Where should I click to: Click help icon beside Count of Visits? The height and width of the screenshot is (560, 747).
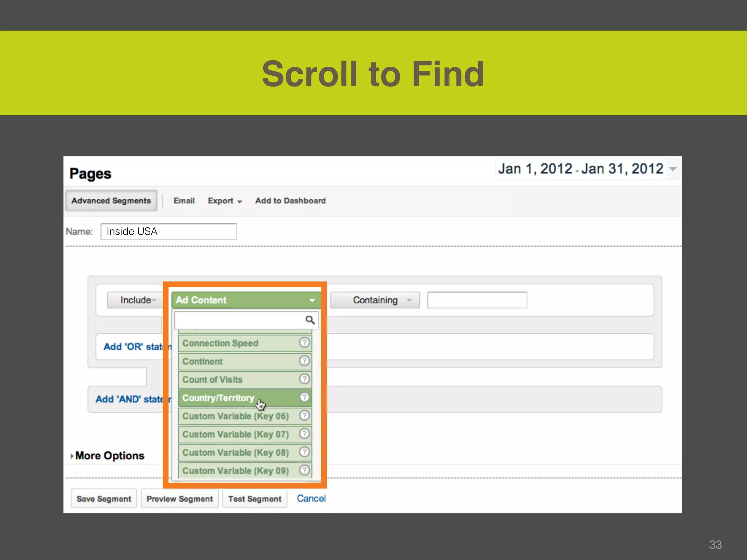click(x=304, y=379)
